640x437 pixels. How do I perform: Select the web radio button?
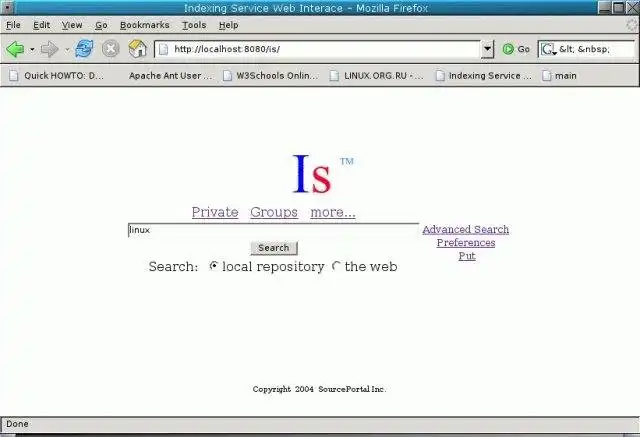click(336, 266)
